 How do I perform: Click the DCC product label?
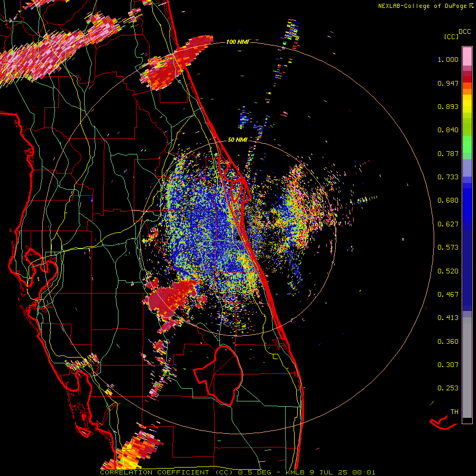[x=465, y=32]
